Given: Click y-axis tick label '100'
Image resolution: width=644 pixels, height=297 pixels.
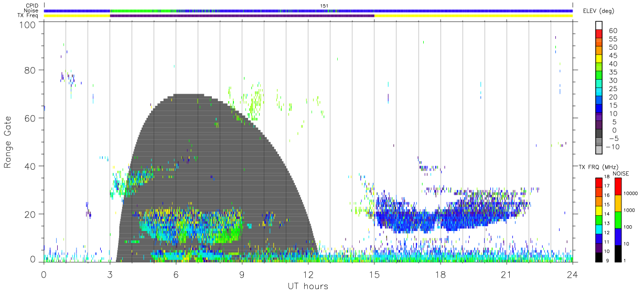Looking at the screenshot, I should tap(27, 24).
